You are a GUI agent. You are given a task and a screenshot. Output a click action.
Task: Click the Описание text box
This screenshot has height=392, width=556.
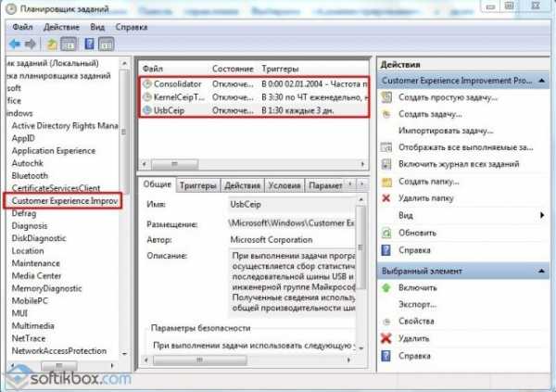[x=292, y=283]
